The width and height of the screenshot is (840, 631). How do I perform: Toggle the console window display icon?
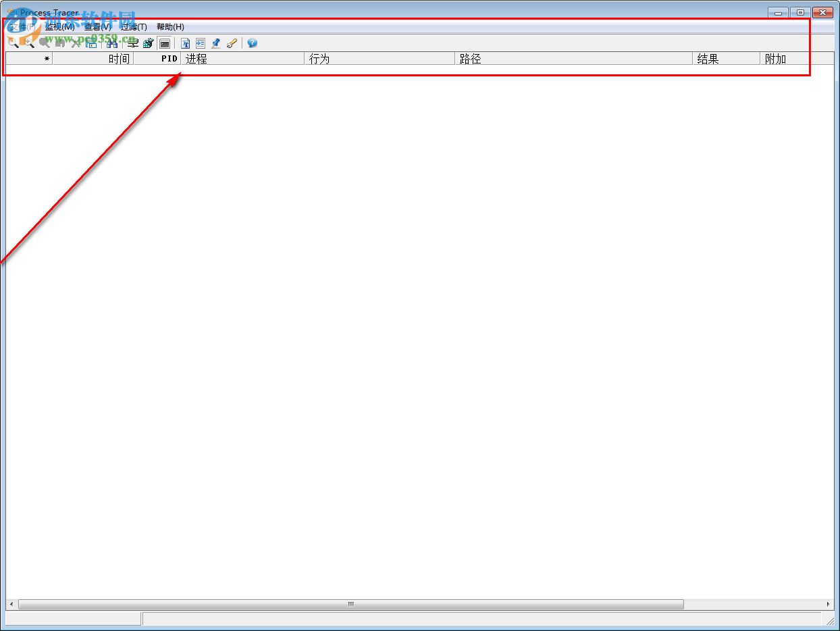tap(164, 43)
